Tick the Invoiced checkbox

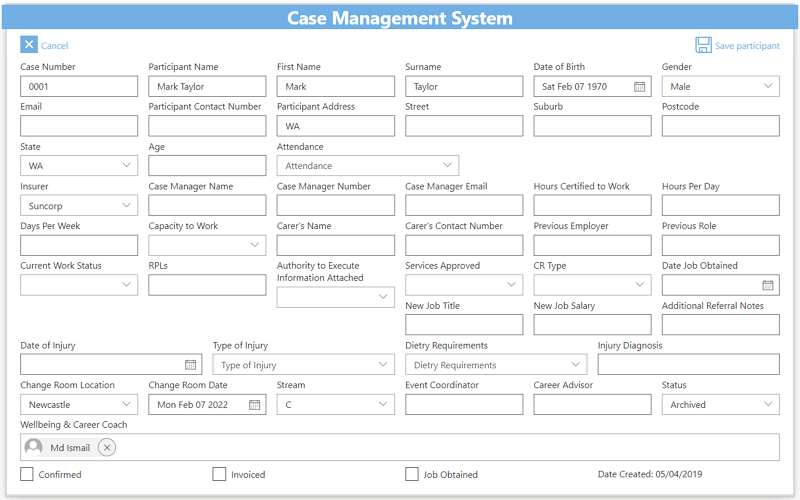219,474
